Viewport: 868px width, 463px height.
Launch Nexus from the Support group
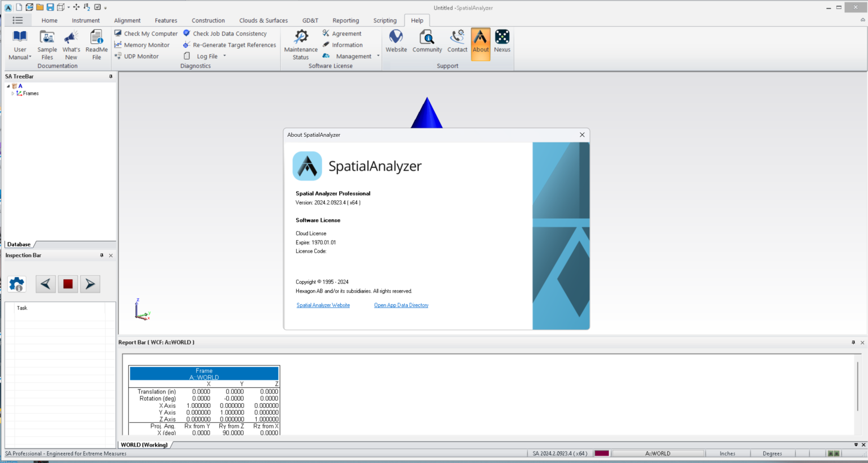click(x=502, y=41)
